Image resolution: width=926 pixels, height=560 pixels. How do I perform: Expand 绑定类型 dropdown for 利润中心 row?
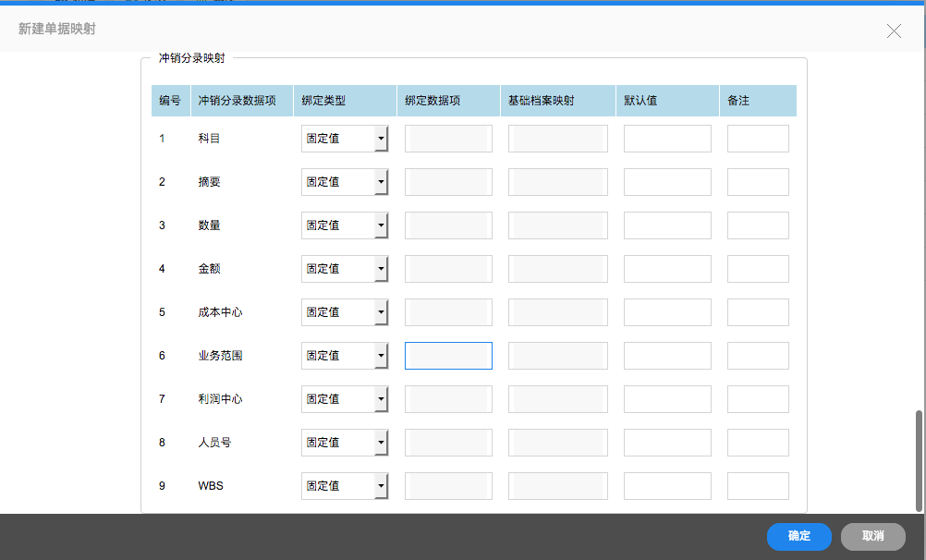click(x=345, y=399)
